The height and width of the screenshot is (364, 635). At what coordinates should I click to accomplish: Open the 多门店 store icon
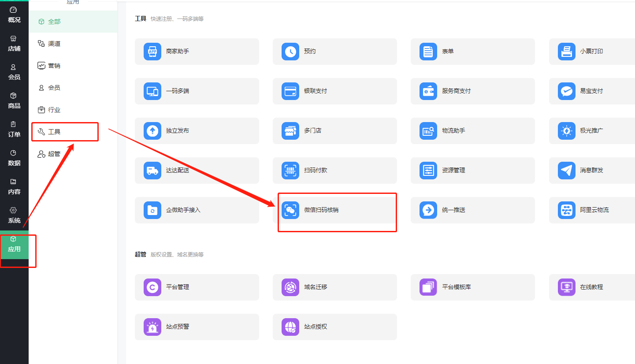tap(290, 131)
